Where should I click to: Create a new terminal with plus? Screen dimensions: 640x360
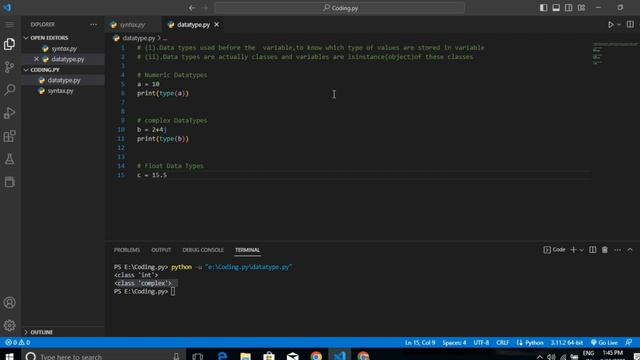pyautogui.click(x=573, y=250)
